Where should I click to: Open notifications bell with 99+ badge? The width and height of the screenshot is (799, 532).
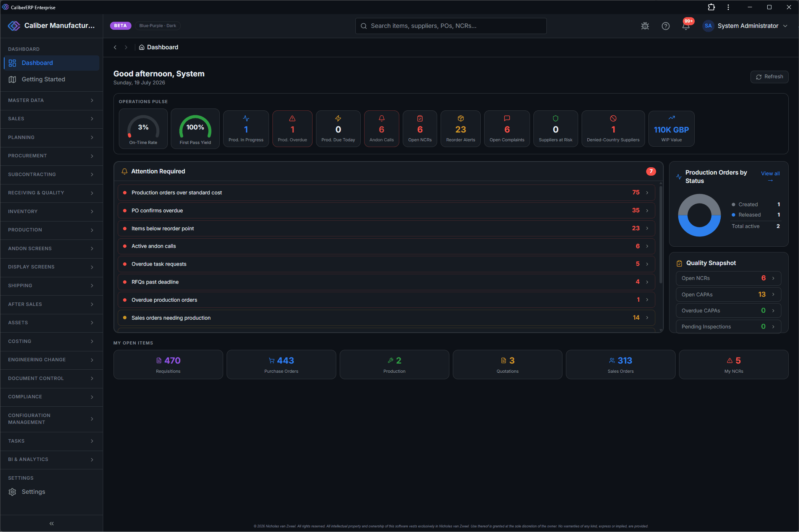pos(686,26)
